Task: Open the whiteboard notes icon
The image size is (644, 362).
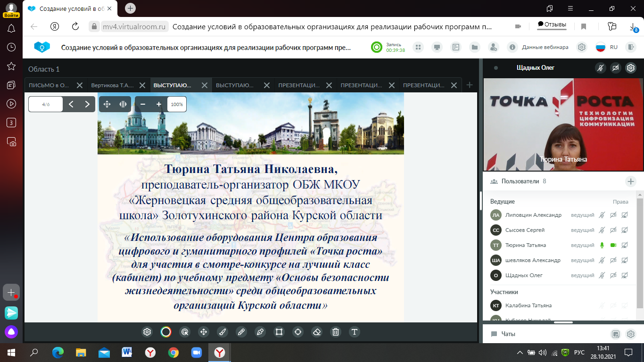Action: coord(456,47)
